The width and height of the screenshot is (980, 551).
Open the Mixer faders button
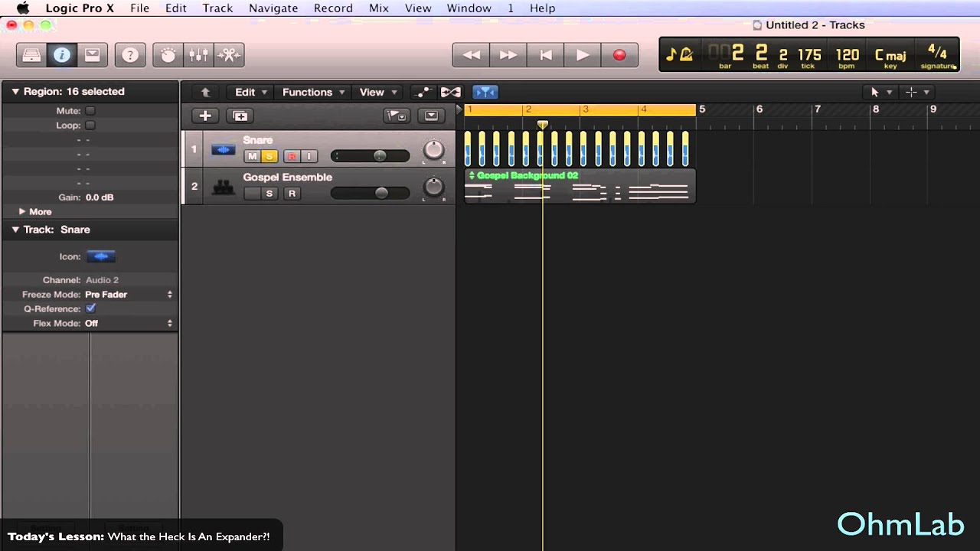(198, 55)
